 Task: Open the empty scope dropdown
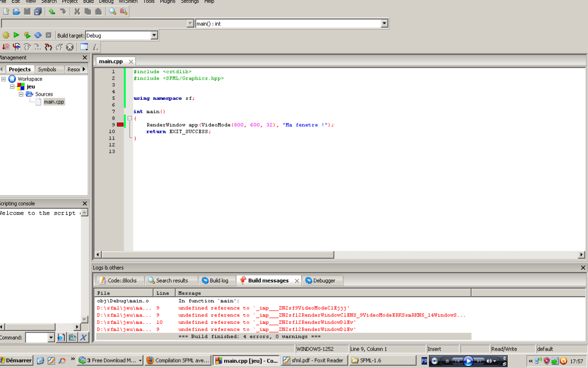pyautogui.click(x=190, y=23)
